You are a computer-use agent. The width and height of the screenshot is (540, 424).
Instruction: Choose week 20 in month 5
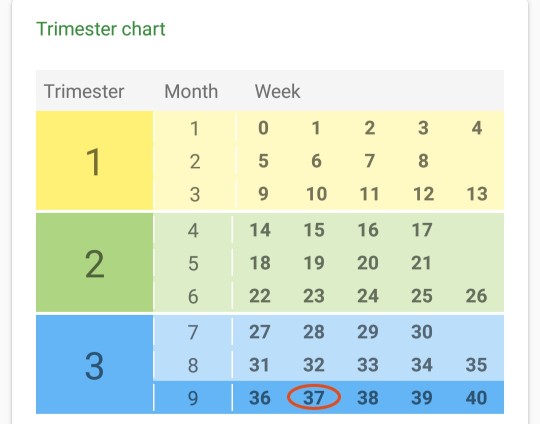click(x=368, y=263)
